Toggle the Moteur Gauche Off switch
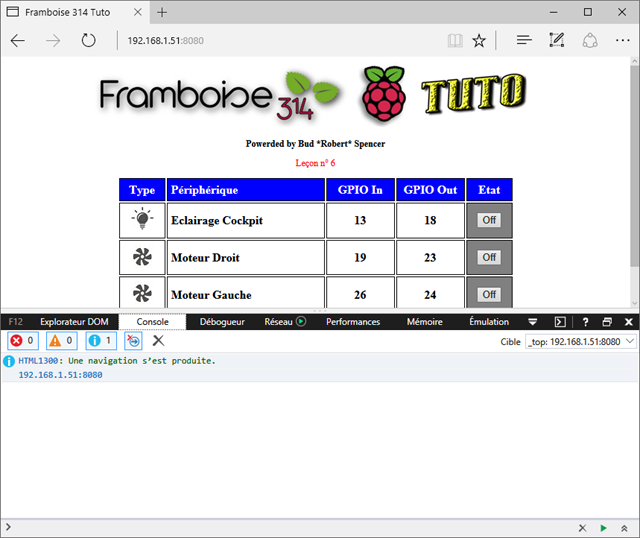Image resolution: width=640 pixels, height=538 pixels. coord(489,294)
